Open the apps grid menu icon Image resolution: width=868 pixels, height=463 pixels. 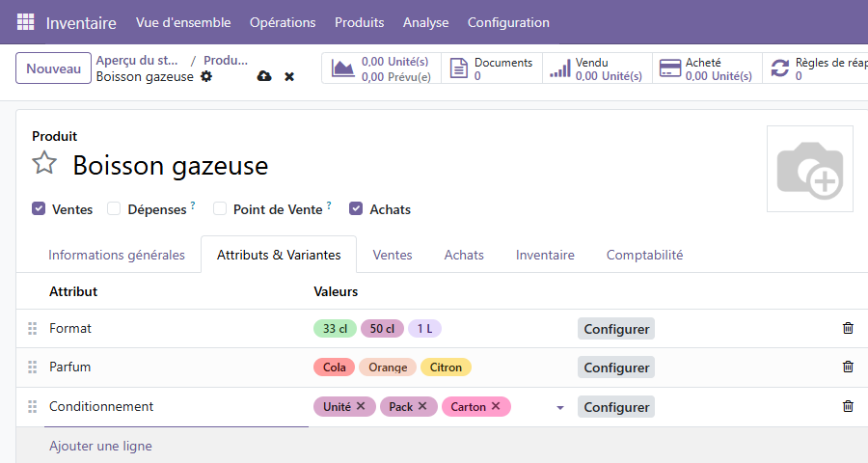[x=25, y=22]
